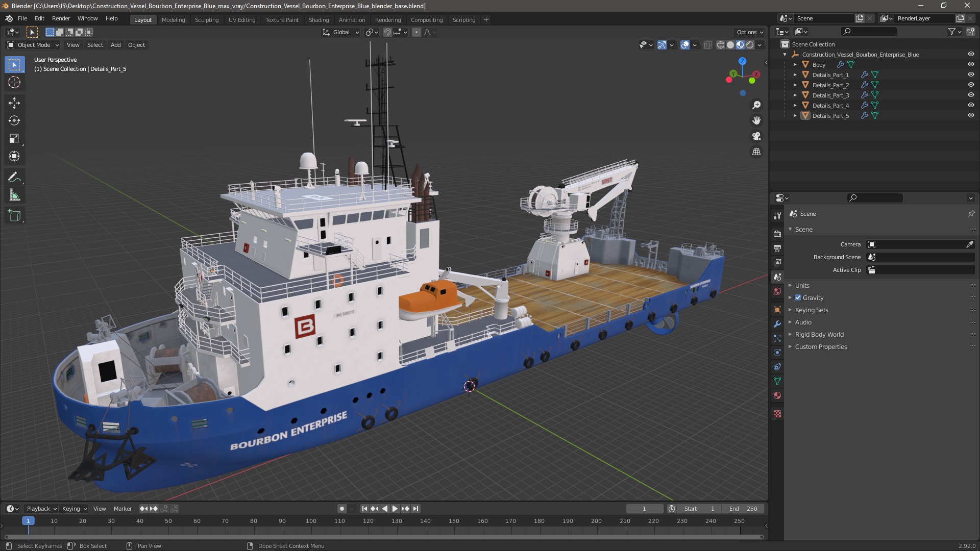Image resolution: width=980 pixels, height=551 pixels.
Task: Choose the Move tool
Action: 14,103
